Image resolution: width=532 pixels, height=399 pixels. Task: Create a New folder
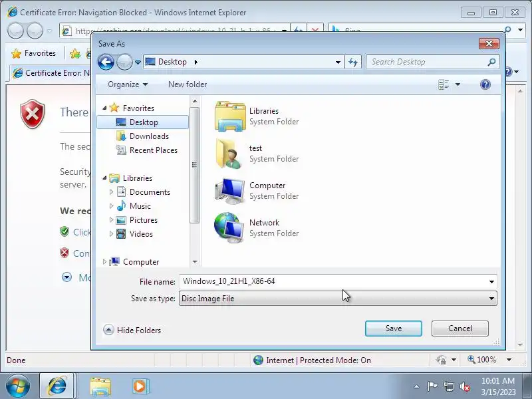pos(188,84)
